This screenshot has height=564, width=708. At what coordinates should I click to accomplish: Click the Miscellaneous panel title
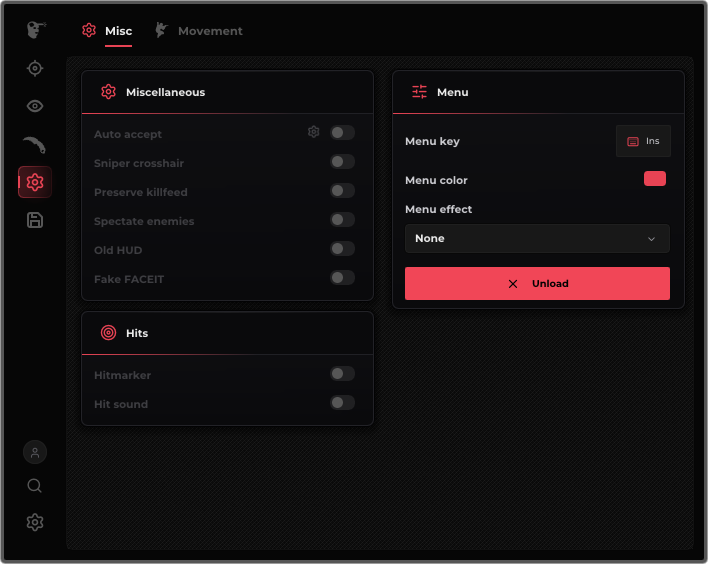[x=165, y=92]
